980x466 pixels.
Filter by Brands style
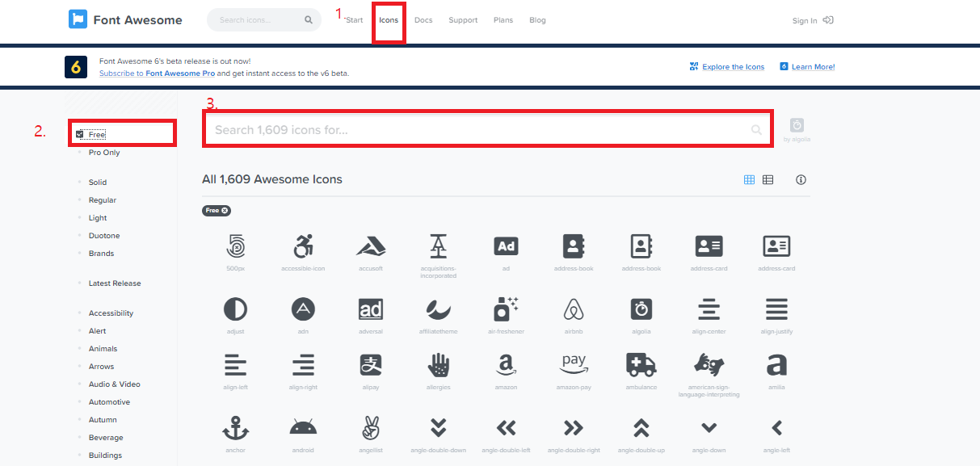[x=101, y=254]
